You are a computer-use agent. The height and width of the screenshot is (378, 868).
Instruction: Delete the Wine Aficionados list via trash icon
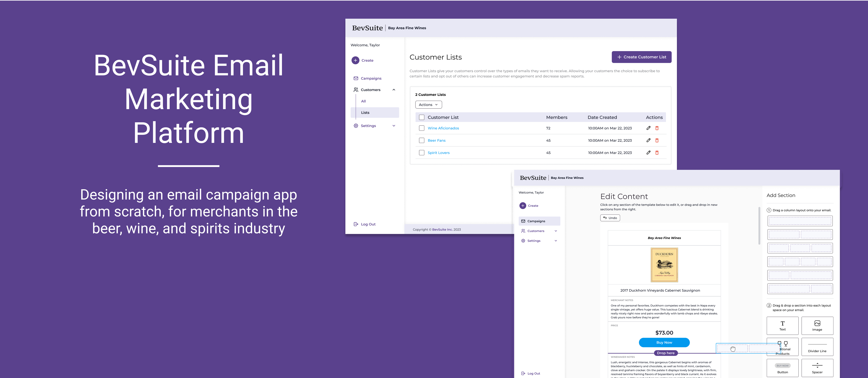tap(657, 128)
